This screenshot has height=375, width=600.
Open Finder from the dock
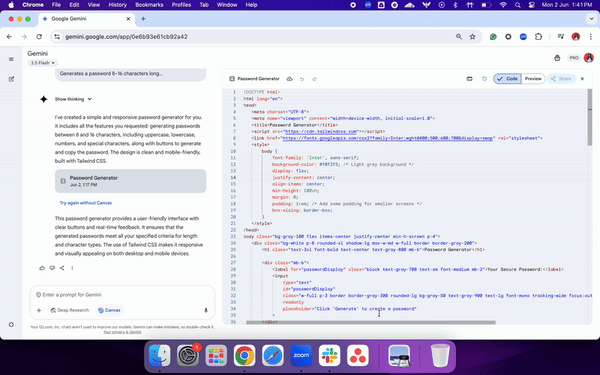coord(160,355)
